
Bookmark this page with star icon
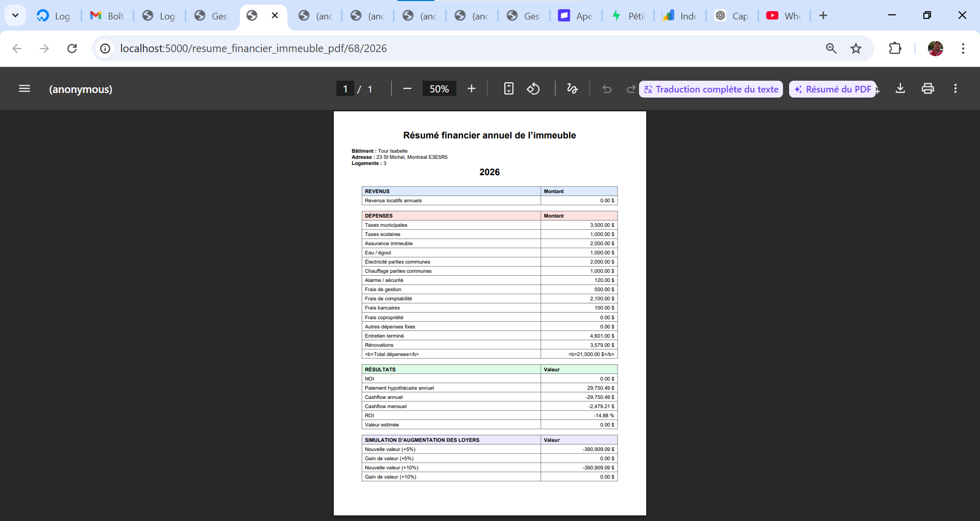click(x=856, y=49)
